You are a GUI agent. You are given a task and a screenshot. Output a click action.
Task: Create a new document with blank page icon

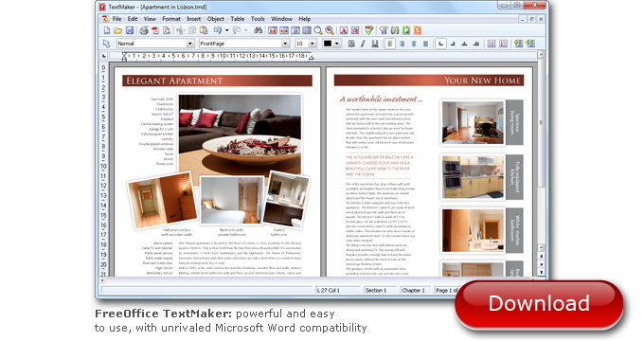click(x=107, y=30)
